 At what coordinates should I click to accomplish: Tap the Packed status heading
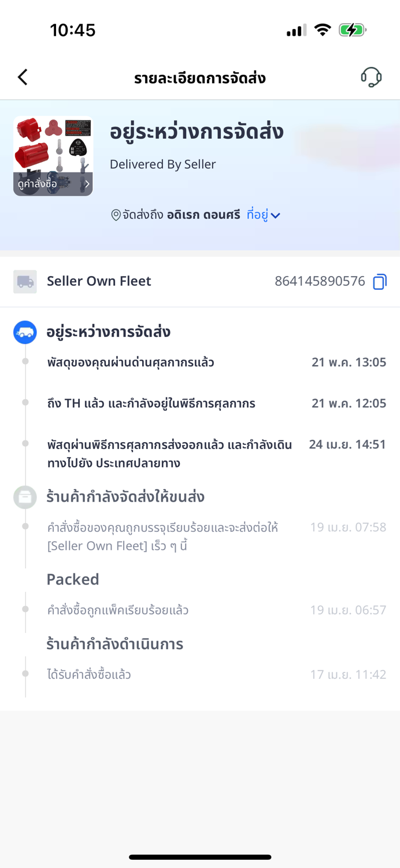pyautogui.click(x=73, y=579)
